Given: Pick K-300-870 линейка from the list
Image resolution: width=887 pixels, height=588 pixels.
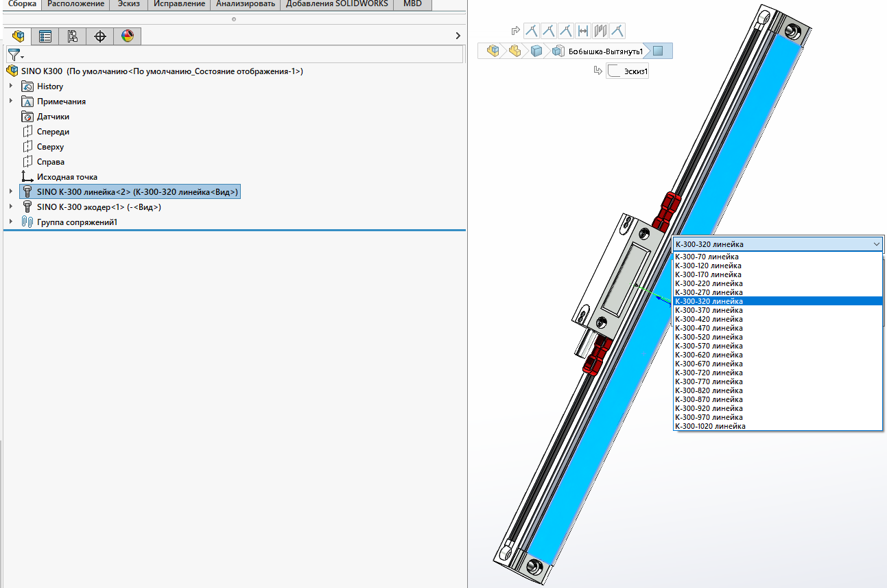Looking at the screenshot, I should (x=778, y=399).
